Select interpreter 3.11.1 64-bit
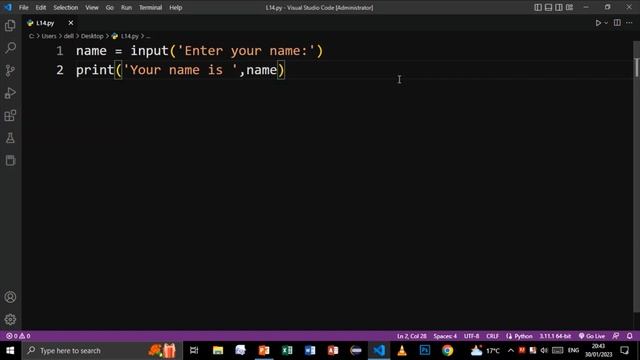This screenshot has width=640, height=360. coord(555,336)
